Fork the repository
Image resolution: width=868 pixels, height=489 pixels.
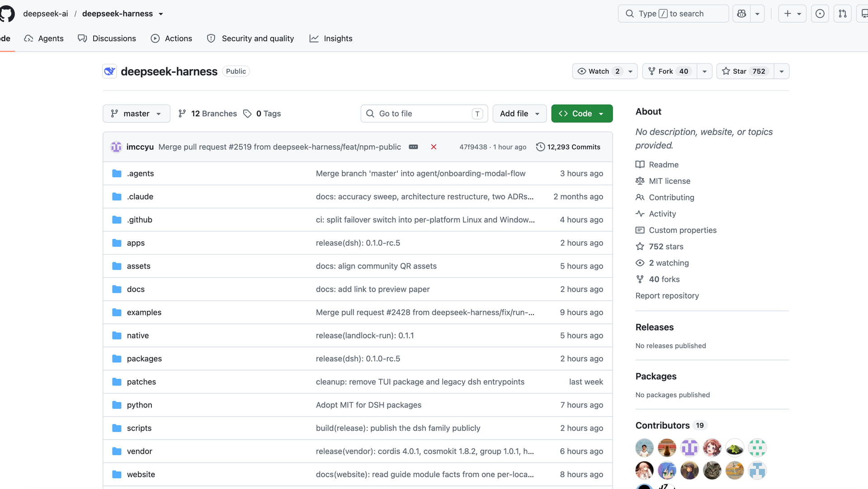[670, 71]
